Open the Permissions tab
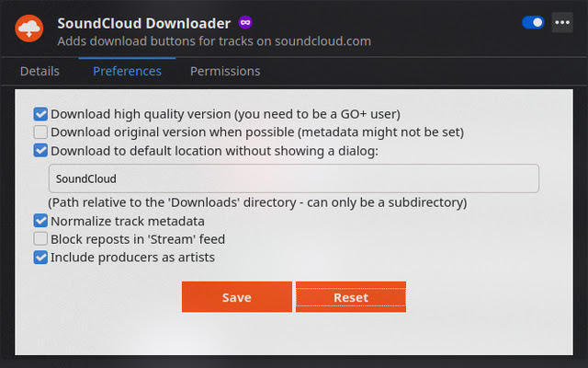 coord(225,71)
